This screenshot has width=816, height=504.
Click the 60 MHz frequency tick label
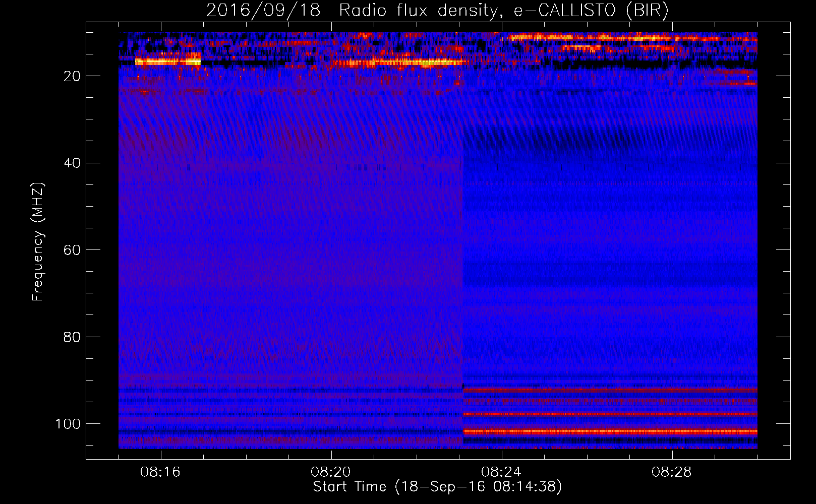coord(72,250)
